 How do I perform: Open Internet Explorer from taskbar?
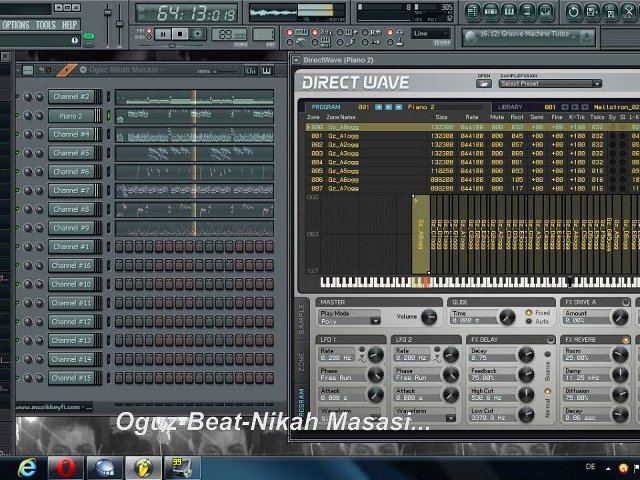click(x=27, y=467)
